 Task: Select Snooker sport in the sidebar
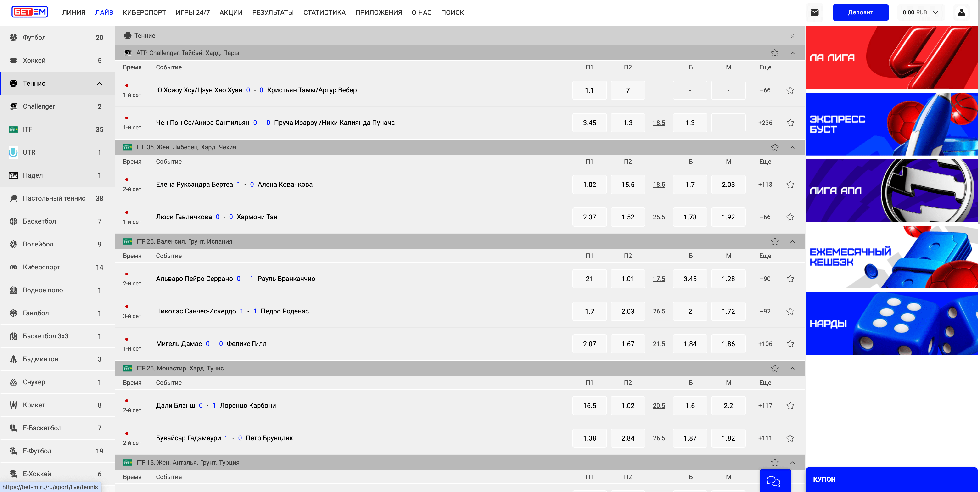point(34,382)
